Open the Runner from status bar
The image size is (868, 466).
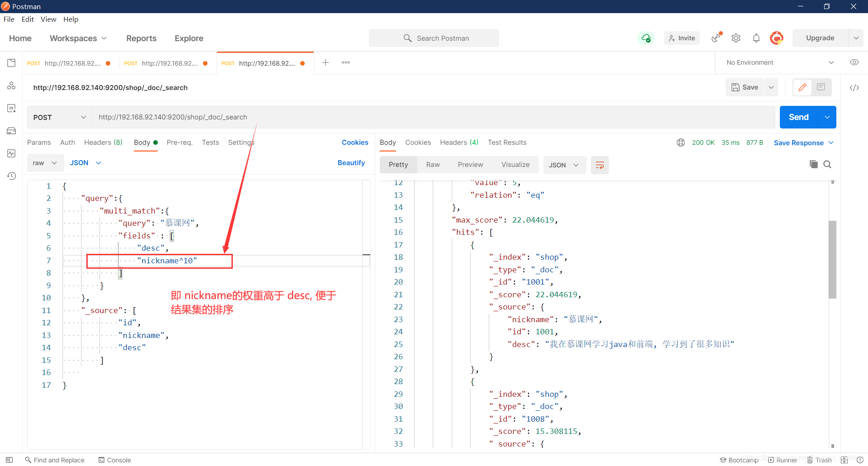[783, 460]
